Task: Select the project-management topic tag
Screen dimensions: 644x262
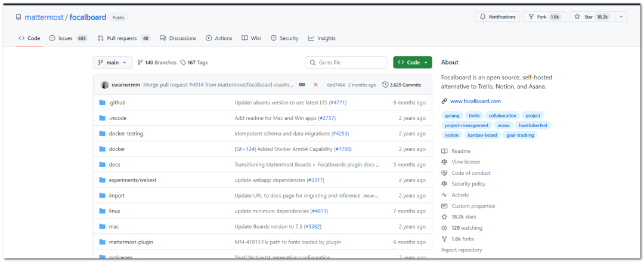Action: [x=466, y=125]
